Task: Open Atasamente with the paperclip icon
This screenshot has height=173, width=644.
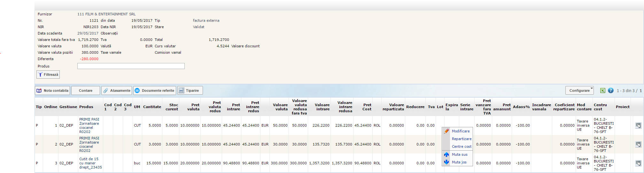Action: [x=117, y=90]
